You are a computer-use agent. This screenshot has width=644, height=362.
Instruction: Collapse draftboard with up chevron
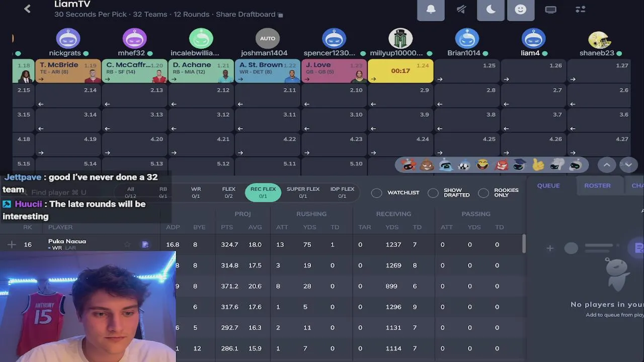pyautogui.click(x=607, y=164)
